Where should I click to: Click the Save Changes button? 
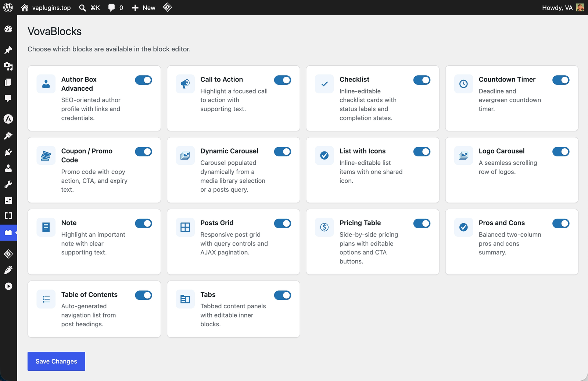coord(56,361)
